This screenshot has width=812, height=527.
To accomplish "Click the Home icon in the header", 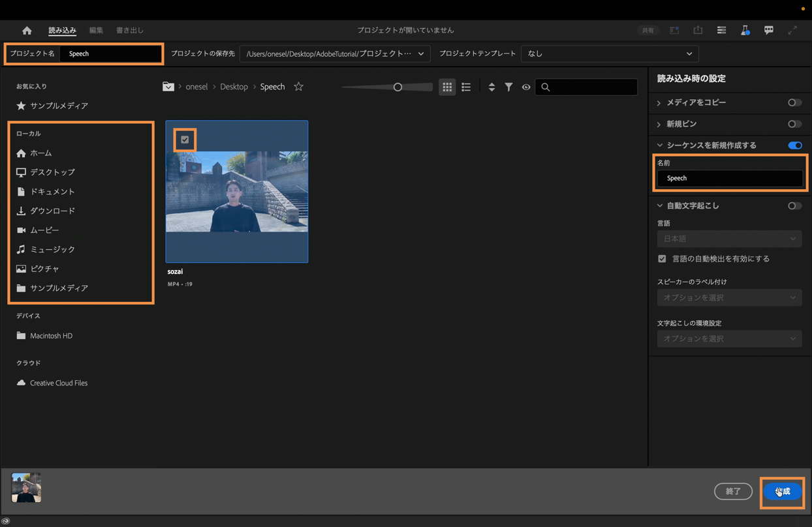I will 27,31.
